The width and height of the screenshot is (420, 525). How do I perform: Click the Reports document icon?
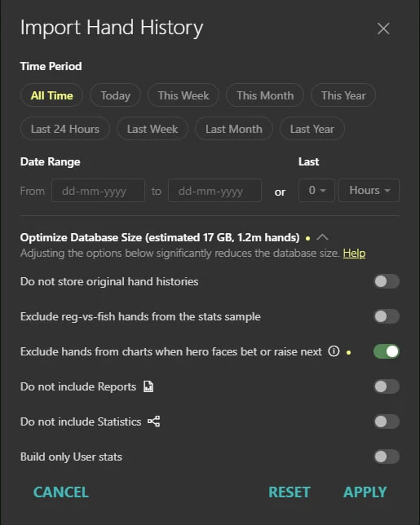click(x=148, y=386)
